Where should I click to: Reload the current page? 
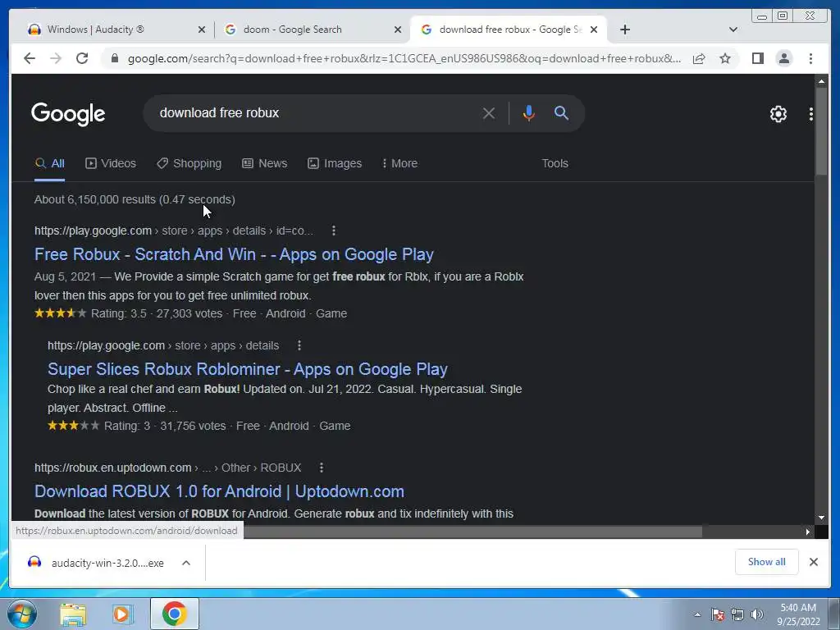[82, 58]
